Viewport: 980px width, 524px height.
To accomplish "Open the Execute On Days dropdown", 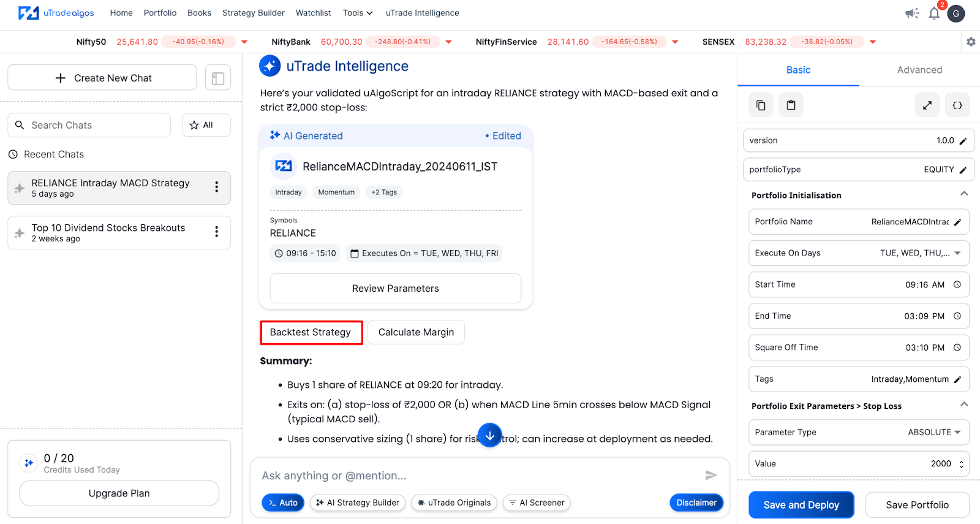I will pyautogui.click(x=859, y=253).
